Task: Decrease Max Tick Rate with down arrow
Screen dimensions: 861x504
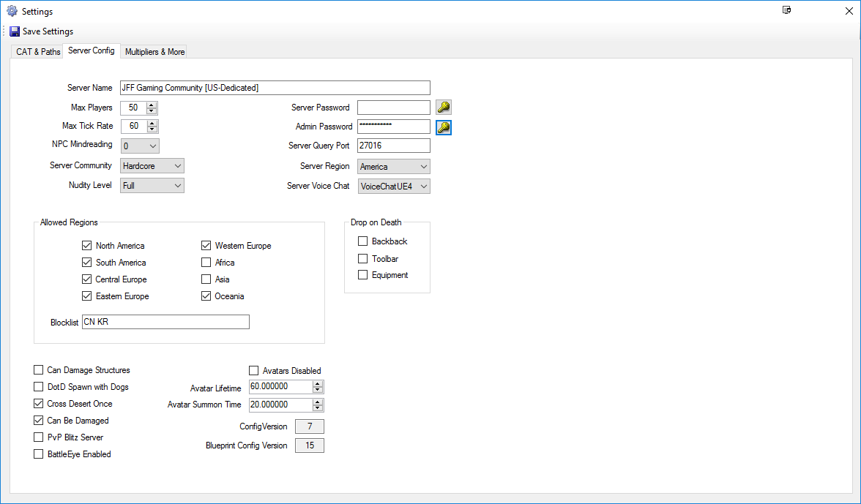Action: click(152, 129)
